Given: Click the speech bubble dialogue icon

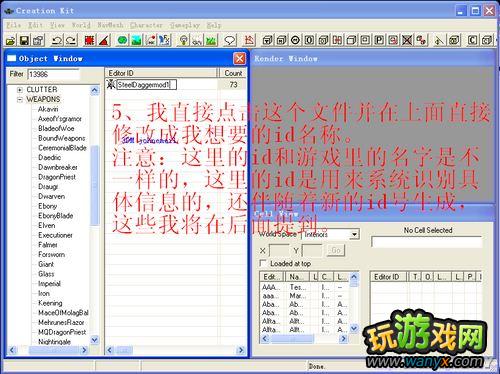Looking at the screenshot, I should (x=230, y=40).
